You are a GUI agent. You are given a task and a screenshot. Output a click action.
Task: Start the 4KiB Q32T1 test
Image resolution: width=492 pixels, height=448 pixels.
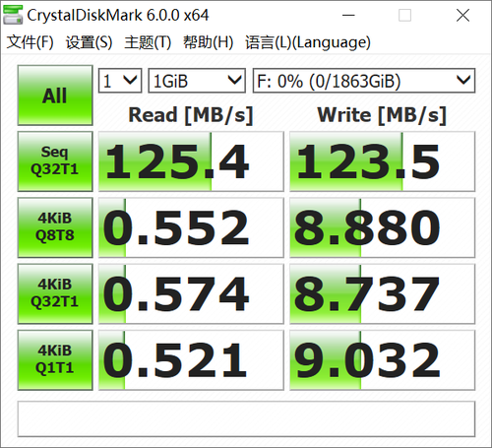coord(55,293)
